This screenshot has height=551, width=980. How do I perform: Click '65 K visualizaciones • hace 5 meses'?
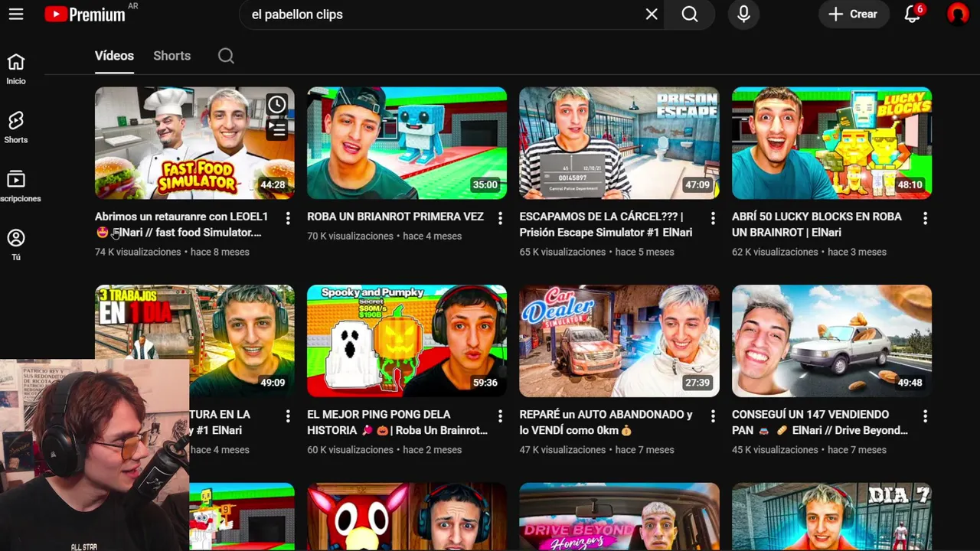coord(596,252)
